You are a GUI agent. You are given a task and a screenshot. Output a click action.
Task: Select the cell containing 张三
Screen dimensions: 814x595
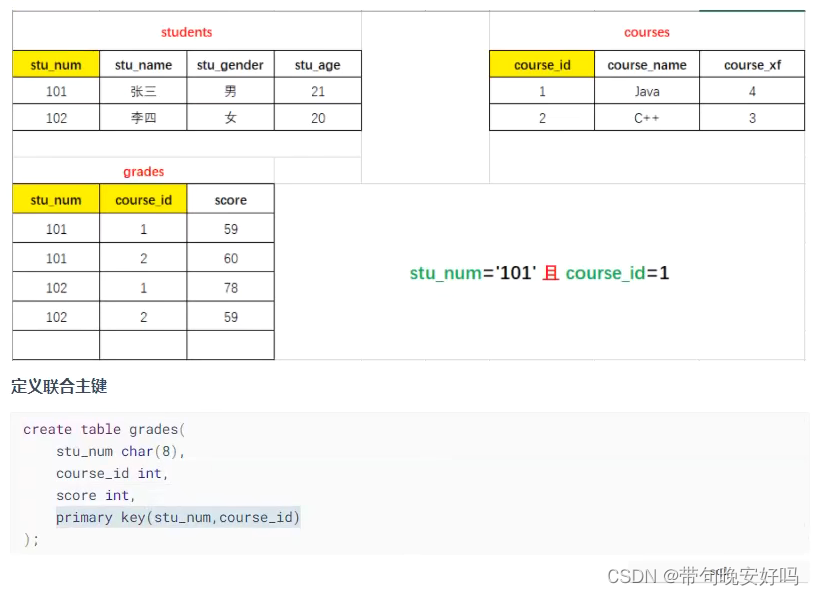click(x=143, y=91)
